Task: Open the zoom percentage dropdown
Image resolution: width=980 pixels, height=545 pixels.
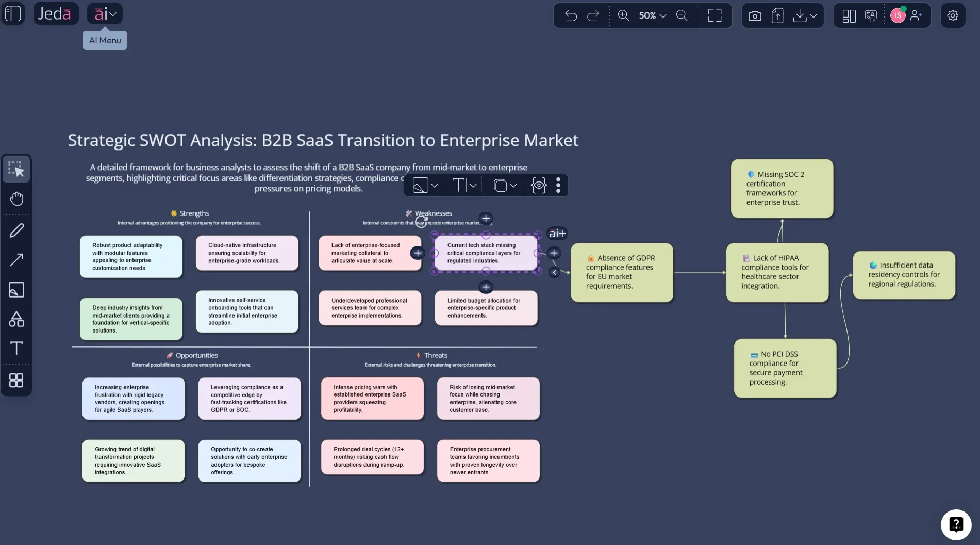Action: tap(651, 15)
